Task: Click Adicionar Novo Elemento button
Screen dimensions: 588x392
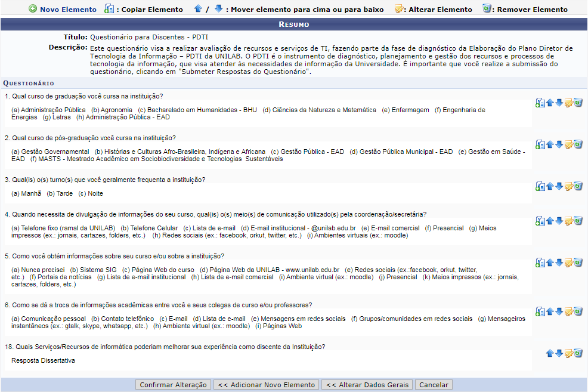Action: [266, 384]
